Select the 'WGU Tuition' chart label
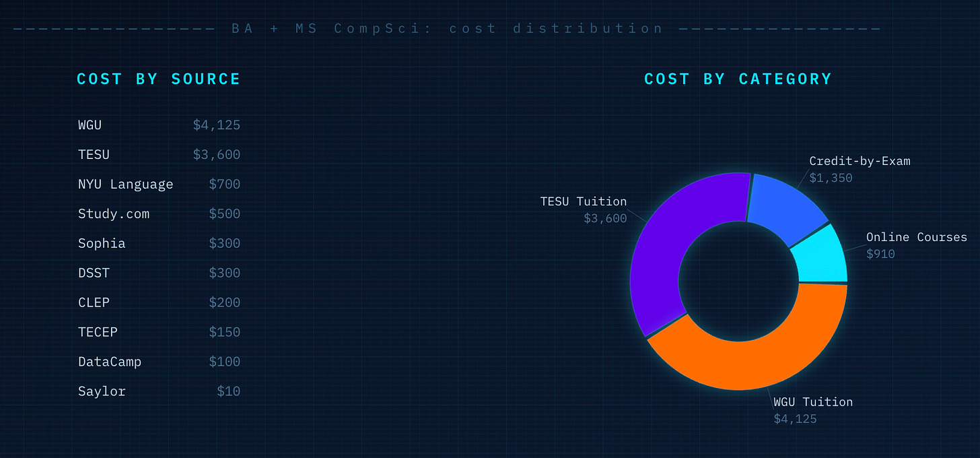This screenshot has width=980, height=458. [813, 402]
